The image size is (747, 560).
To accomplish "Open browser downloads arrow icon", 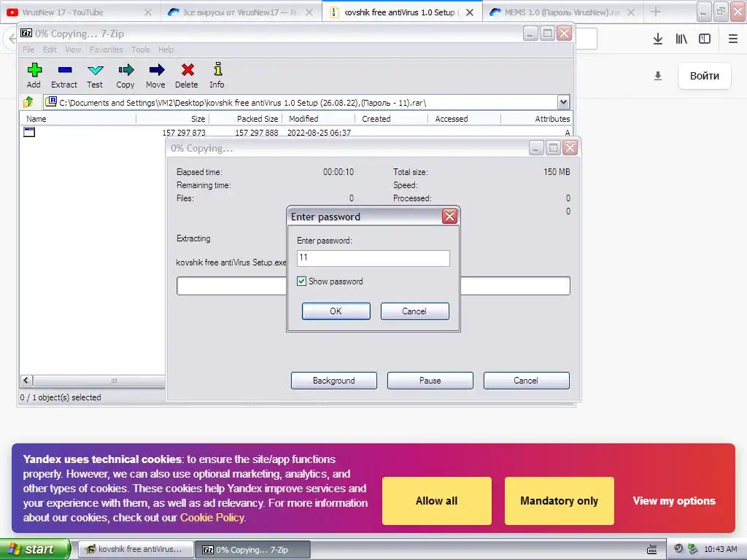I will [x=657, y=39].
